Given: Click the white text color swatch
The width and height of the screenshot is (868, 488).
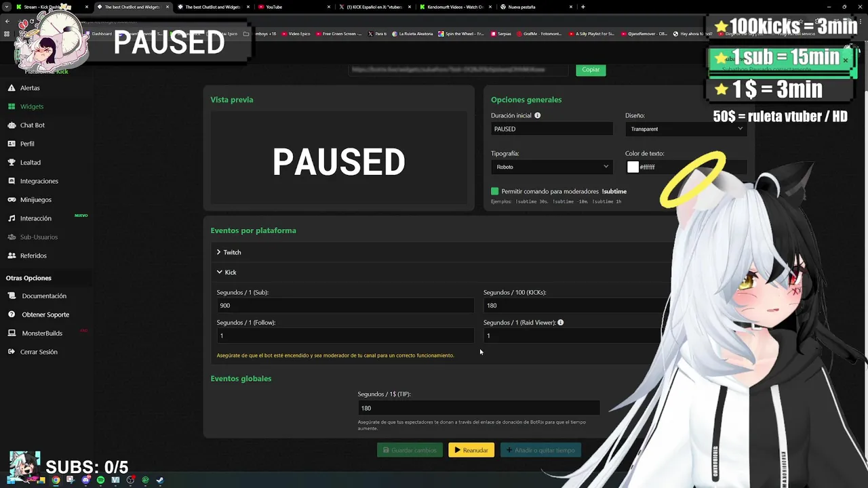Looking at the screenshot, I should pos(633,167).
